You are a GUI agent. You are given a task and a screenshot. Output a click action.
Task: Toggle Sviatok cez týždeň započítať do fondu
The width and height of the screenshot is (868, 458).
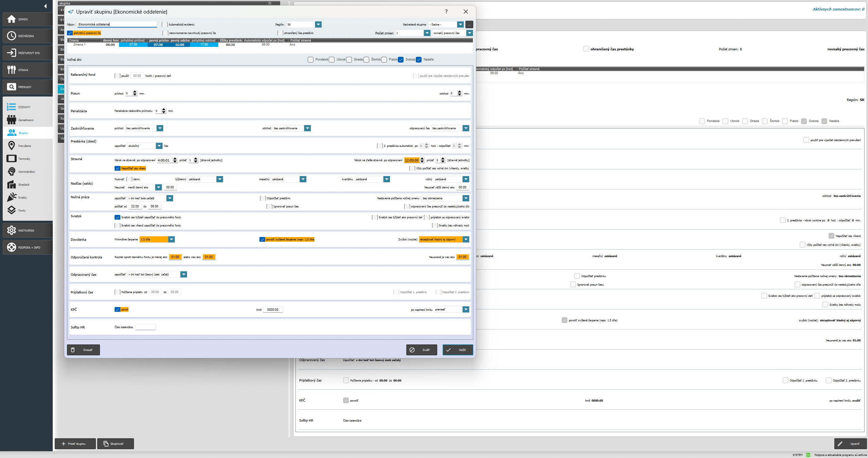tap(118, 217)
